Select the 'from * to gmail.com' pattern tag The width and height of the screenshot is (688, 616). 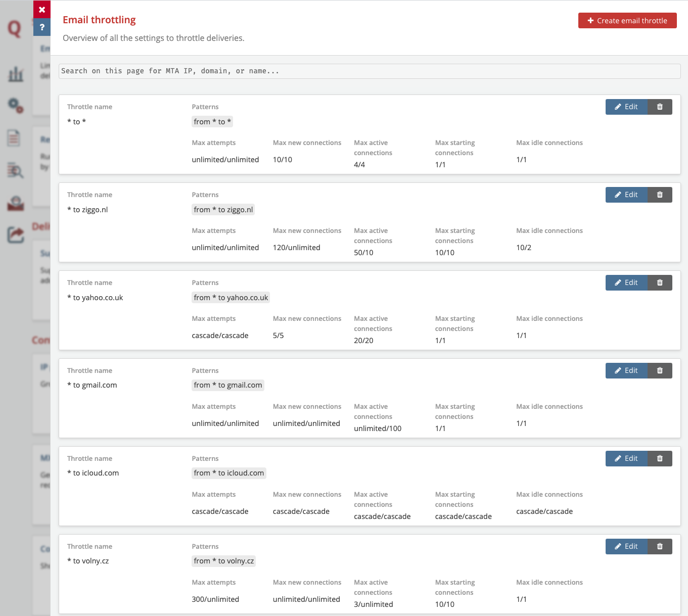click(228, 385)
